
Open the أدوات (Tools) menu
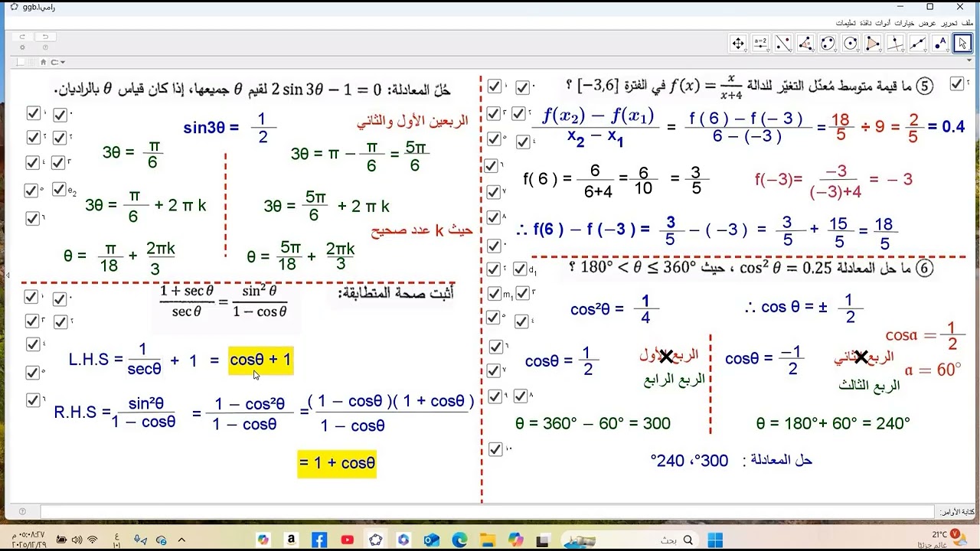coord(883,23)
